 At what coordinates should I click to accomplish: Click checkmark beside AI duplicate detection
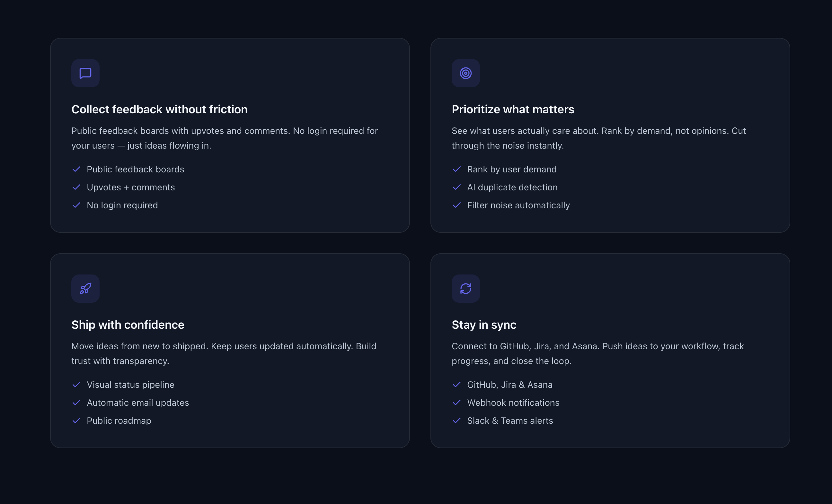tap(456, 187)
